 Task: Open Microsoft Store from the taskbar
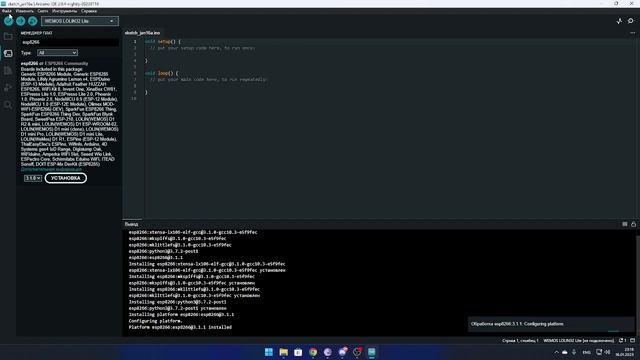[x=298, y=352]
